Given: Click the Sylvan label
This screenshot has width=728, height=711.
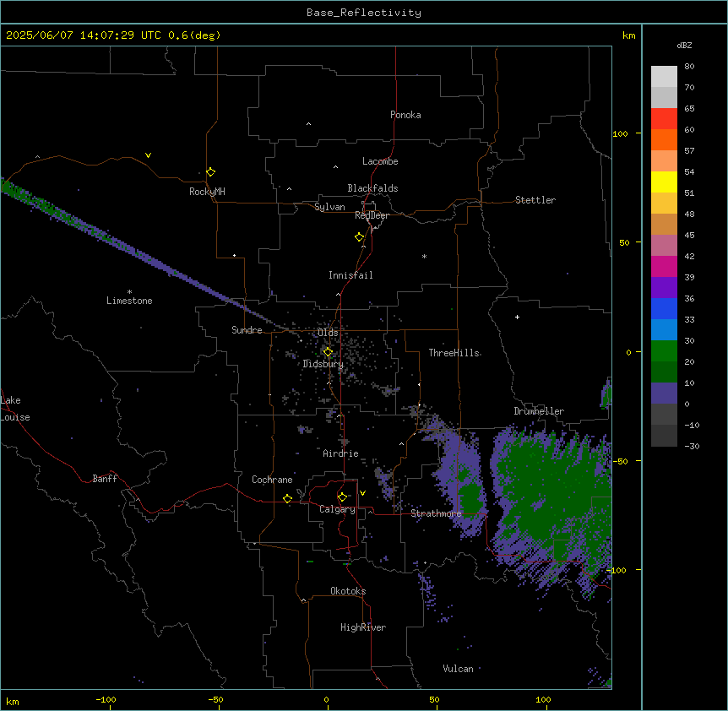Looking at the screenshot, I should pyautogui.click(x=329, y=207).
